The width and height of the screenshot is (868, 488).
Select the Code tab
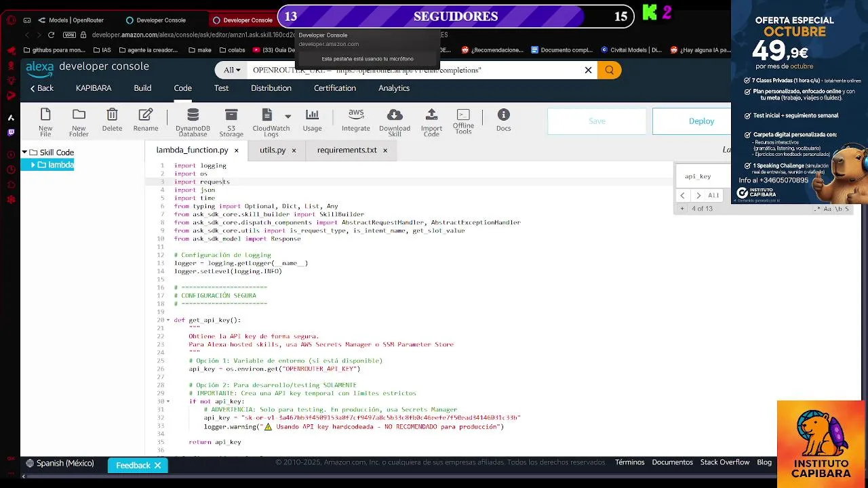[182, 88]
